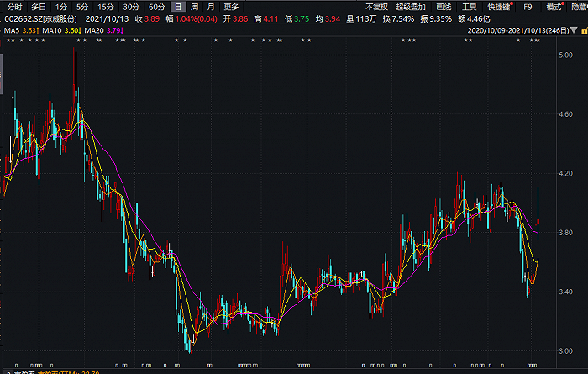Click the MA10 3.60 indicator label

click(62, 30)
